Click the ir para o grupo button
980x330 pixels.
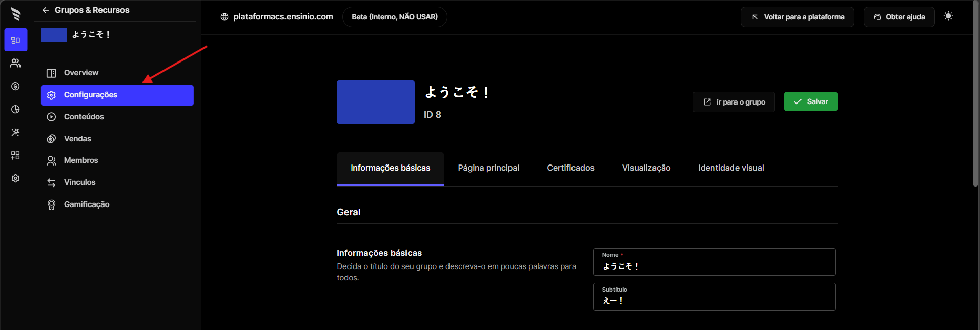click(x=733, y=102)
